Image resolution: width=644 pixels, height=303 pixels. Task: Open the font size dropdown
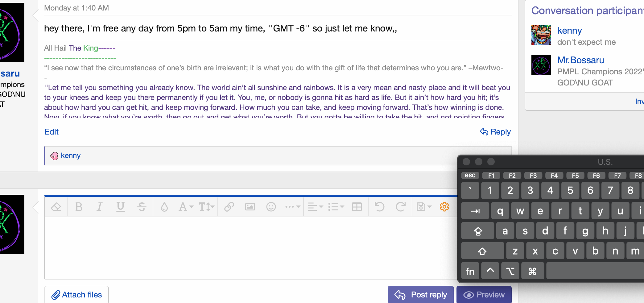click(x=206, y=207)
